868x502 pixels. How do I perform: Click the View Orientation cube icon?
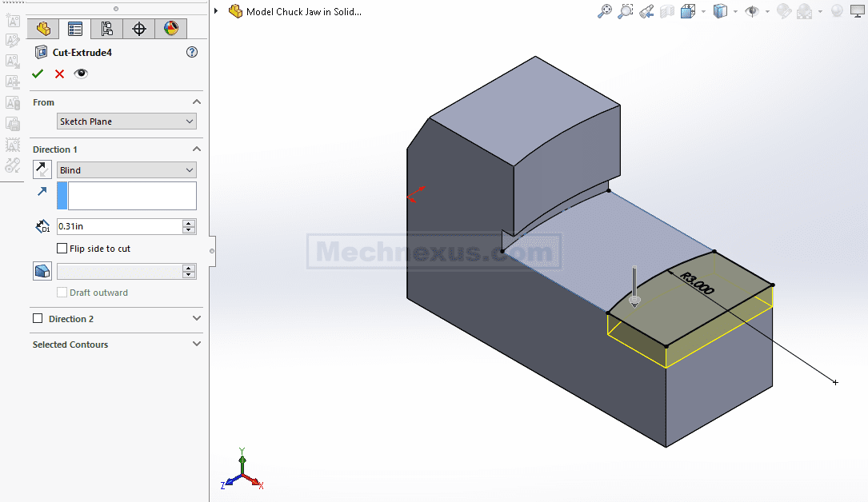688,11
